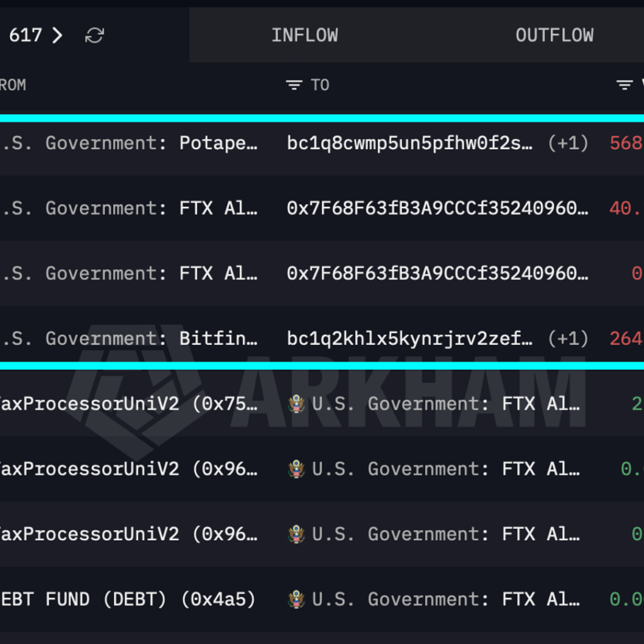The width and height of the screenshot is (644, 644).
Task: Switch to the OUTFLOW tab
Action: [x=555, y=35]
